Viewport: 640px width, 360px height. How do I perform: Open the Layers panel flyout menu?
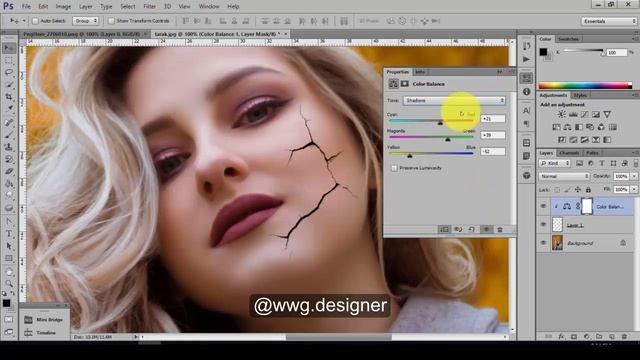[x=636, y=153]
